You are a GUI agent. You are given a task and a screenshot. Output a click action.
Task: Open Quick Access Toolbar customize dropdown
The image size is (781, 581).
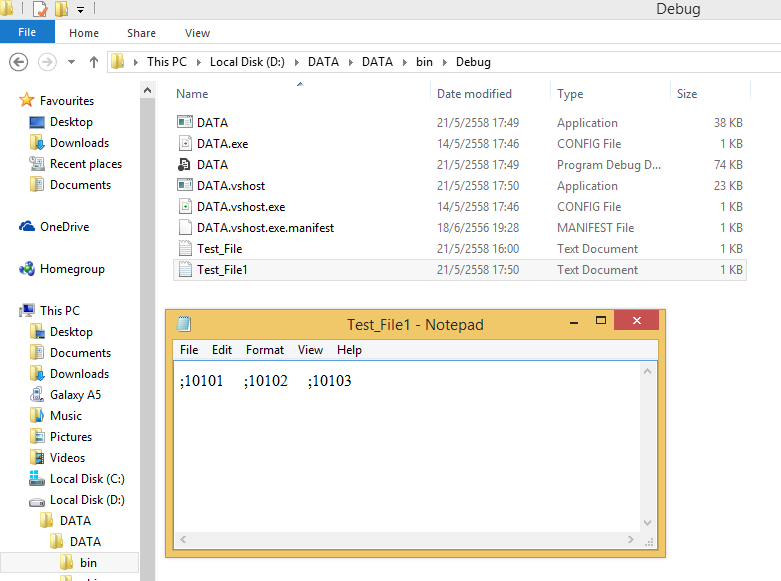point(81,9)
